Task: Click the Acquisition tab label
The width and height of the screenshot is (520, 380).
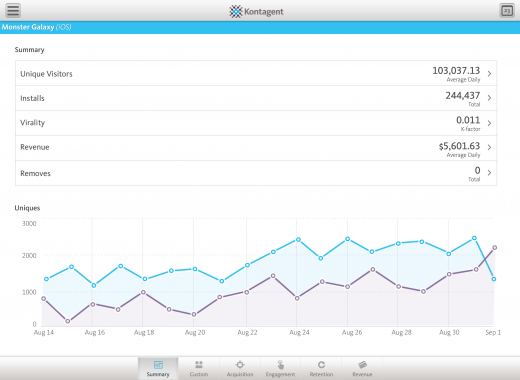Action: pyautogui.click(x=240, y=374)
